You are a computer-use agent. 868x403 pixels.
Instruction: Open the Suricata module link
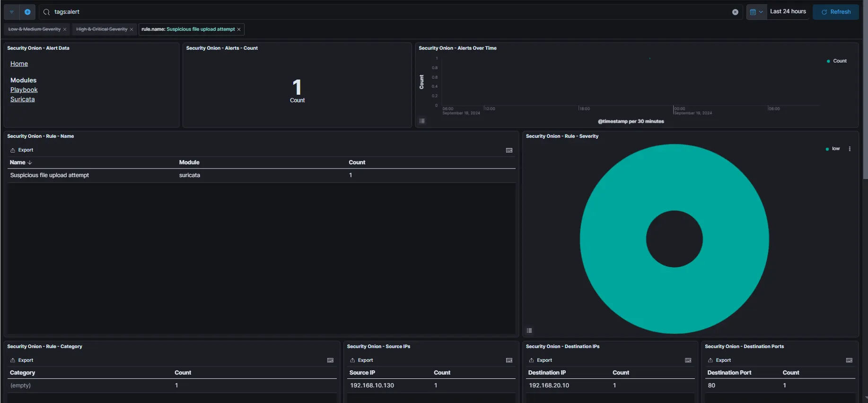click(x=22, y=99)
